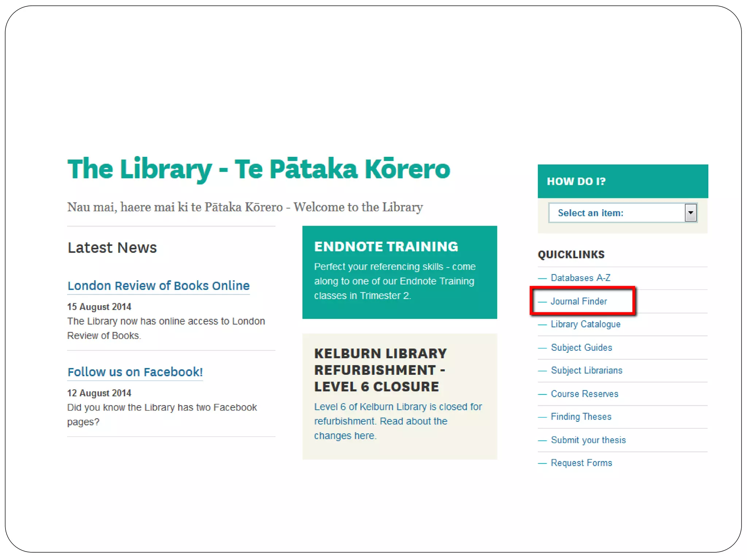747x560 pixels.
Task: Click the Library Te Pātaka Kōrero title
Action: (x=259, y=169)
